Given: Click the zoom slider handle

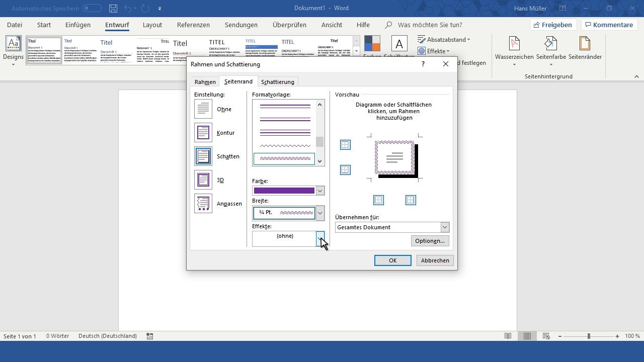Looking at the screenshot, I should [x=589, y=336].
